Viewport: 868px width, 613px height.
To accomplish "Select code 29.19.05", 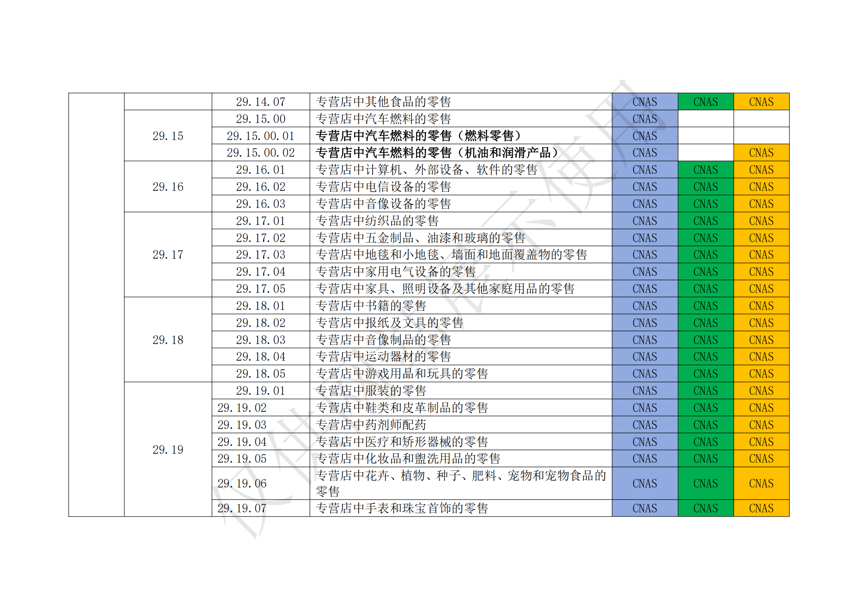I will 242,458.
